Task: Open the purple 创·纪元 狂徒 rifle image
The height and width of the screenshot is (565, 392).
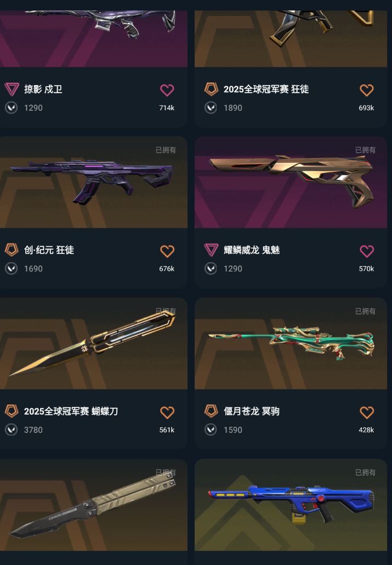Action: tap(94, 182)
